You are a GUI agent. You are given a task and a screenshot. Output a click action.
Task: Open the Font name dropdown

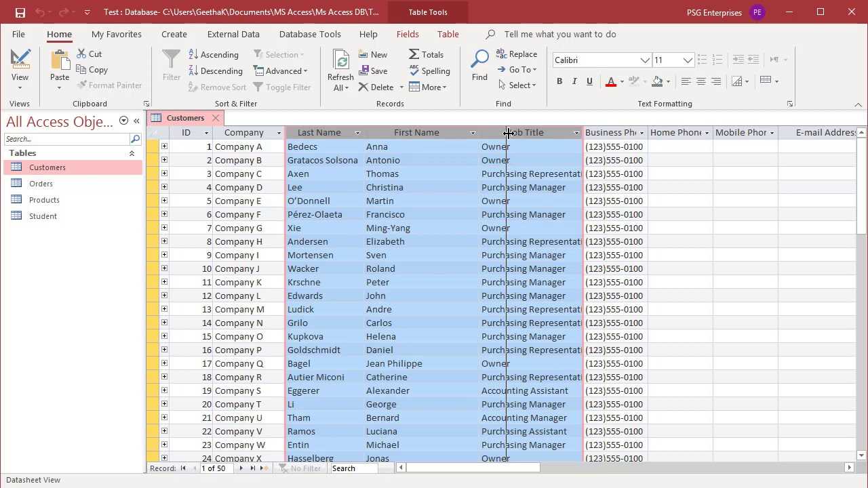[645, 60]
